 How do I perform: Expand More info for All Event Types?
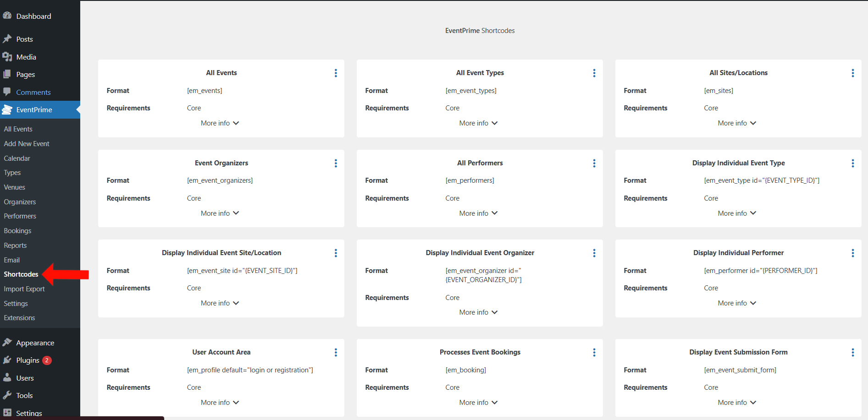point(479,123)
